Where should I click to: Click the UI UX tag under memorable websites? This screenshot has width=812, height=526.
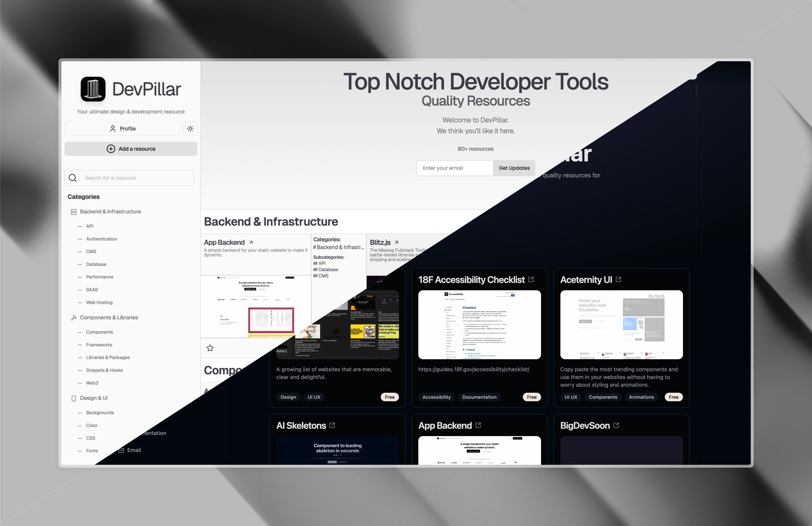314,397
